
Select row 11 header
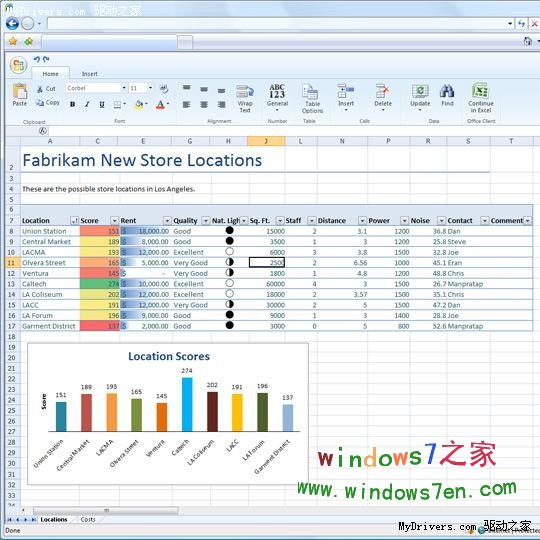pos(11,263)
